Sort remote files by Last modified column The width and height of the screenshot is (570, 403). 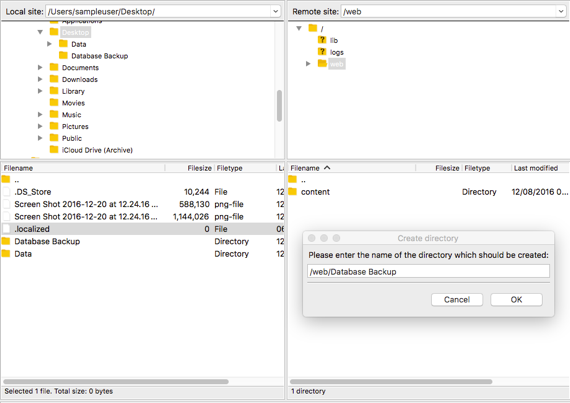540,168
